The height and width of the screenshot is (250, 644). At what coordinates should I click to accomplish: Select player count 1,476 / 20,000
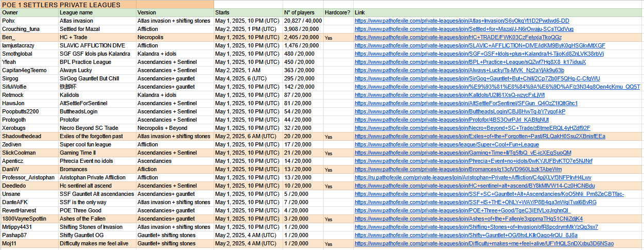[303, 45]
